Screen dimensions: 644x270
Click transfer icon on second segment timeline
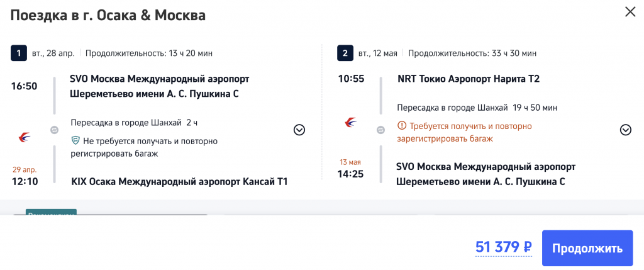click(380, 131)
